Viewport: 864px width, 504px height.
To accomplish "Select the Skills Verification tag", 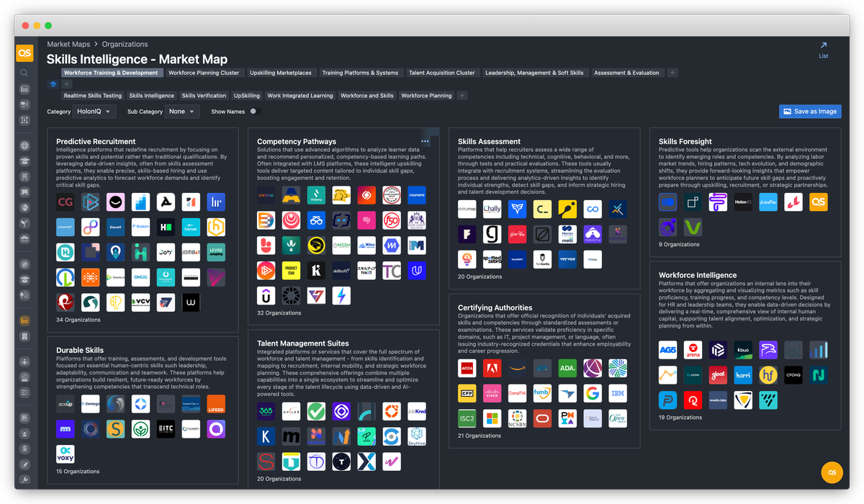I will [204, 96].
